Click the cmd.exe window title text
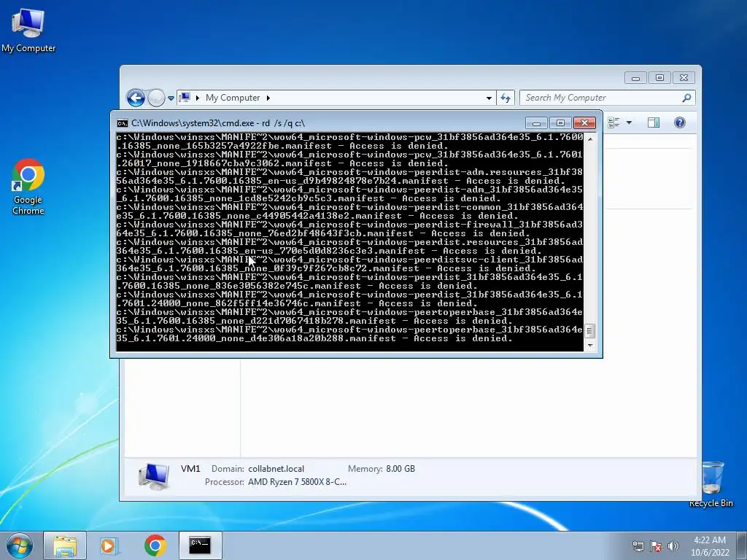This screenshot has width=747, height=560. point(218,123)
